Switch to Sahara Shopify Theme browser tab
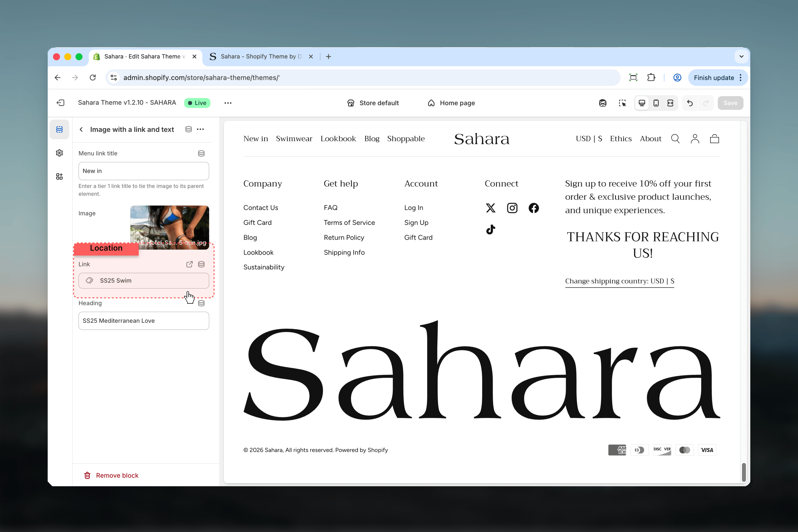 (261, 57)
